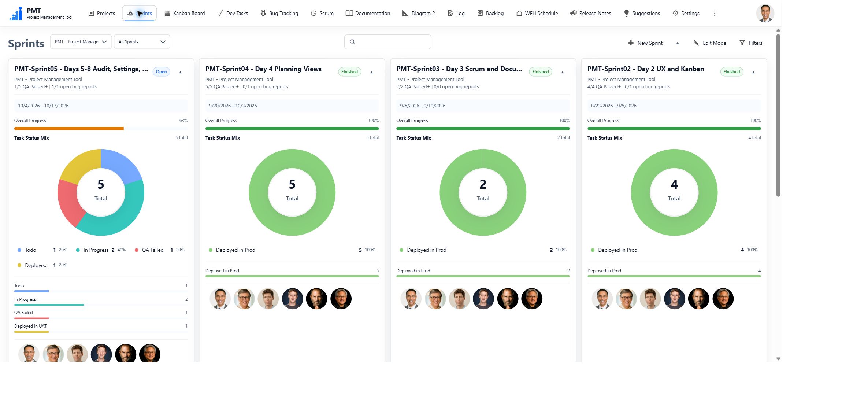Image resolution: width=868 pixels, height=402 pixels.
Task: Click the sprint search field
Action: pos(387,42)
